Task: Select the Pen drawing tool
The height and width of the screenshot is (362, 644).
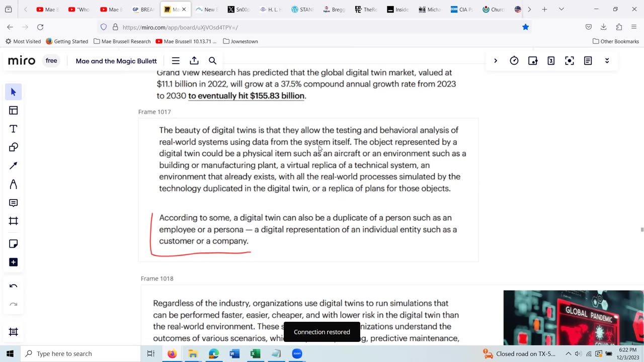Action: tap(14, 185)
